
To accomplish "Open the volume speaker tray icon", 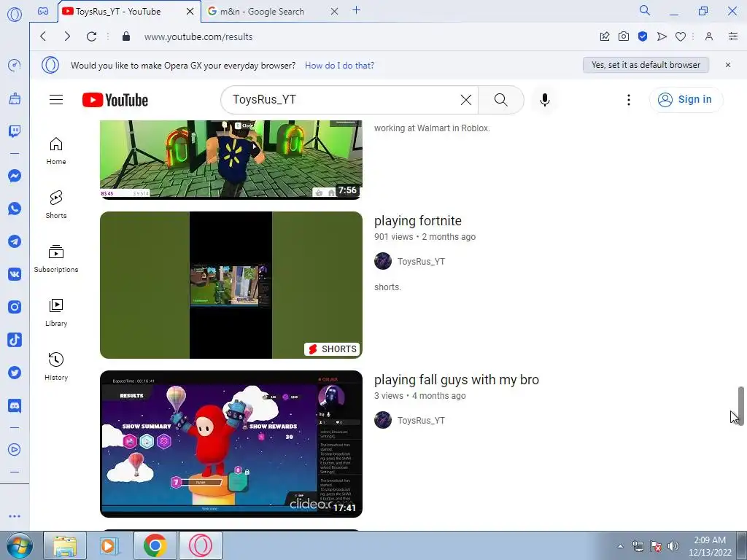I will pos(673,546).
